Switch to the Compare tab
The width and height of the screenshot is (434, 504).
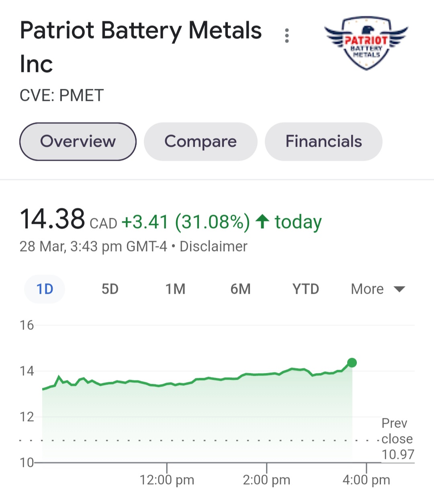pos(201,141)
